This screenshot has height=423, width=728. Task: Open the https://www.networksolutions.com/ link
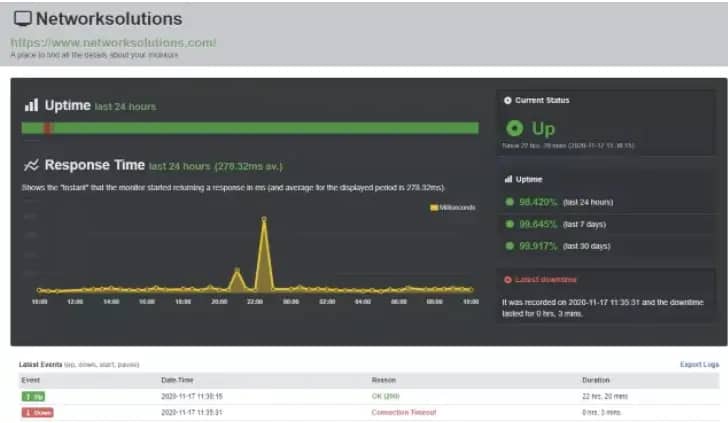(113, 42)
